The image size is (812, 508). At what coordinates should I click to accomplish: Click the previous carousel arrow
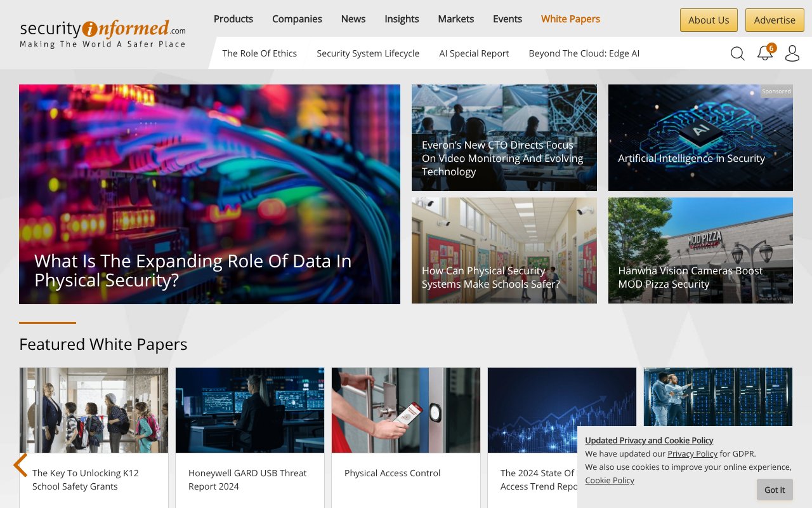pyautogui.click(x=21, y=465)
